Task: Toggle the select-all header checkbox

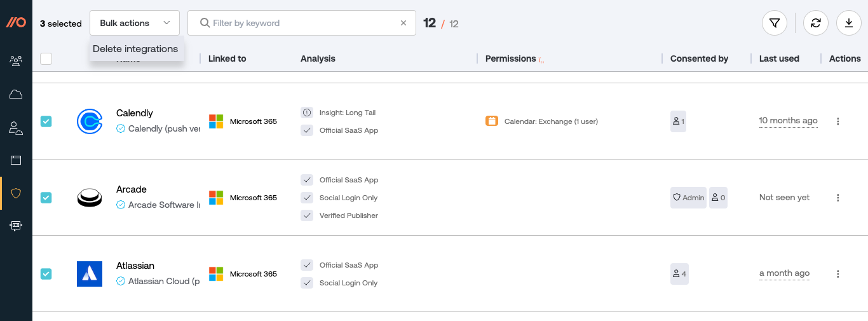Action: pos(46,59)
